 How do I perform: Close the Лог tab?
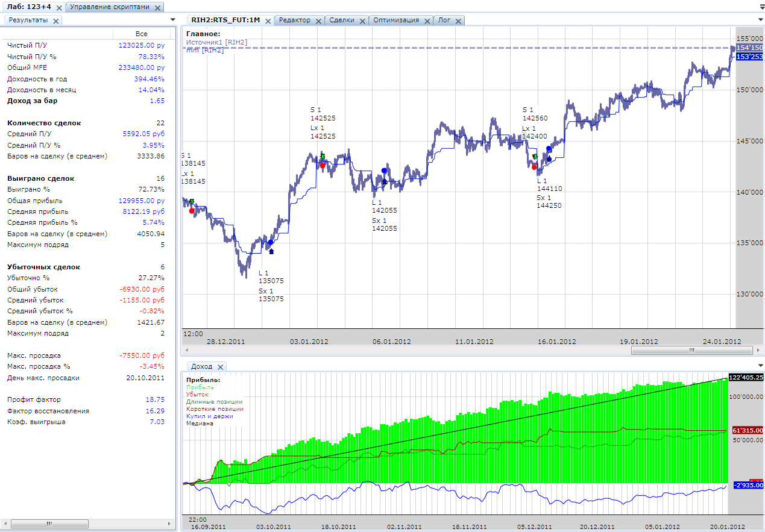tap(458, 20)
